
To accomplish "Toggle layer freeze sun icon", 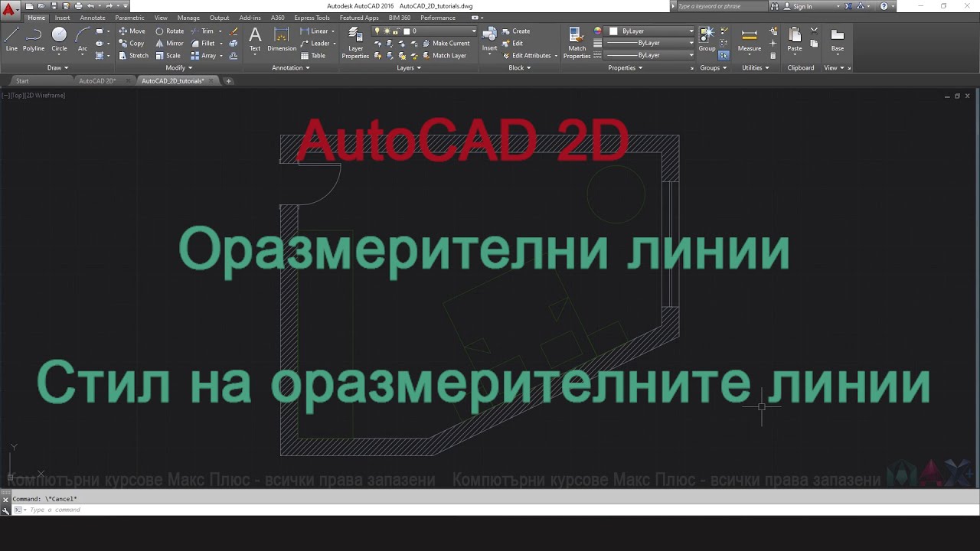I will [387, 31].
